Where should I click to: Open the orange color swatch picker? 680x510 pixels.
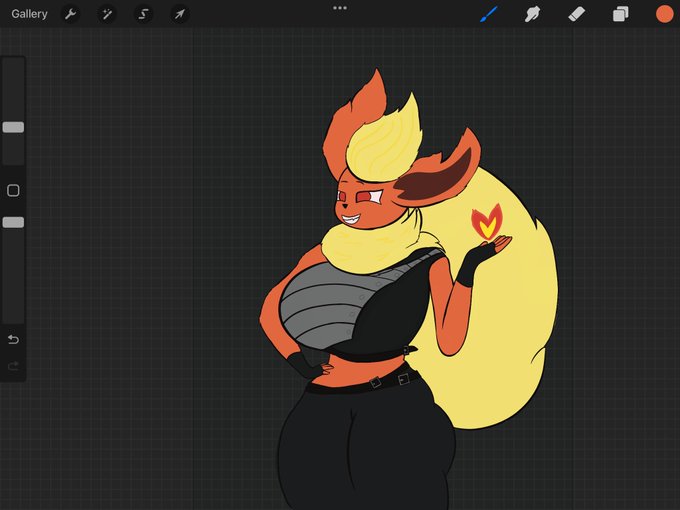664,14
